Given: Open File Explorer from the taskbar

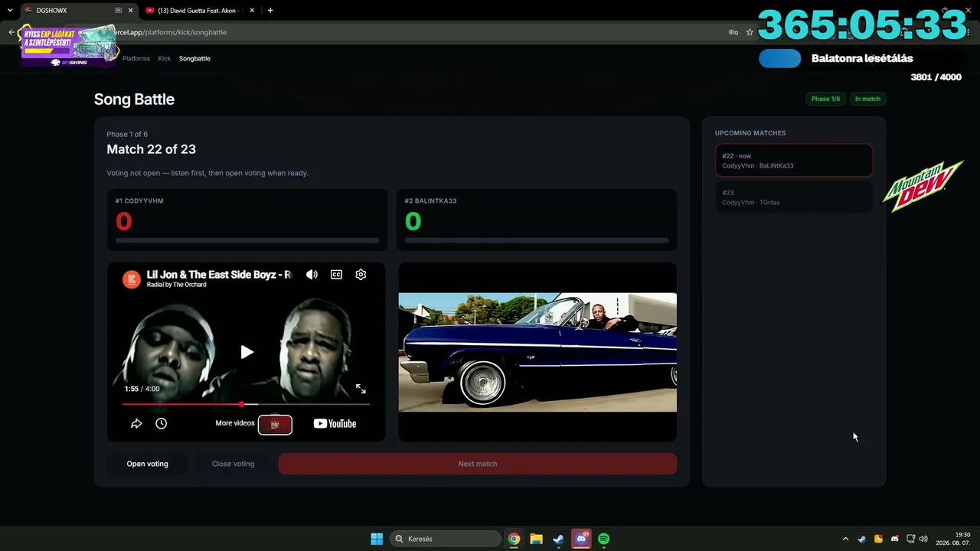Looking at the screenshot, I should pos(536,539).
